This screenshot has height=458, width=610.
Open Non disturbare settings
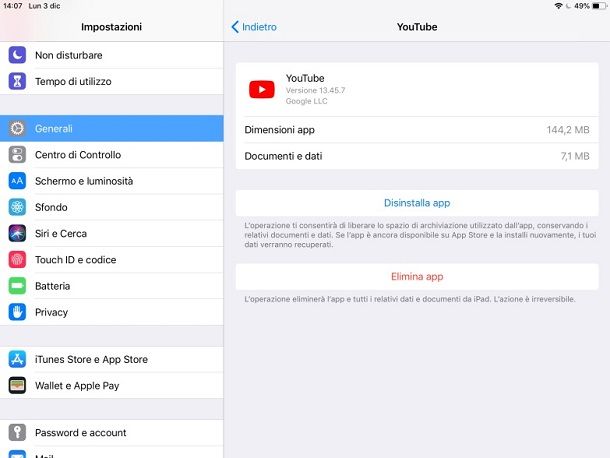pos(112,55)
